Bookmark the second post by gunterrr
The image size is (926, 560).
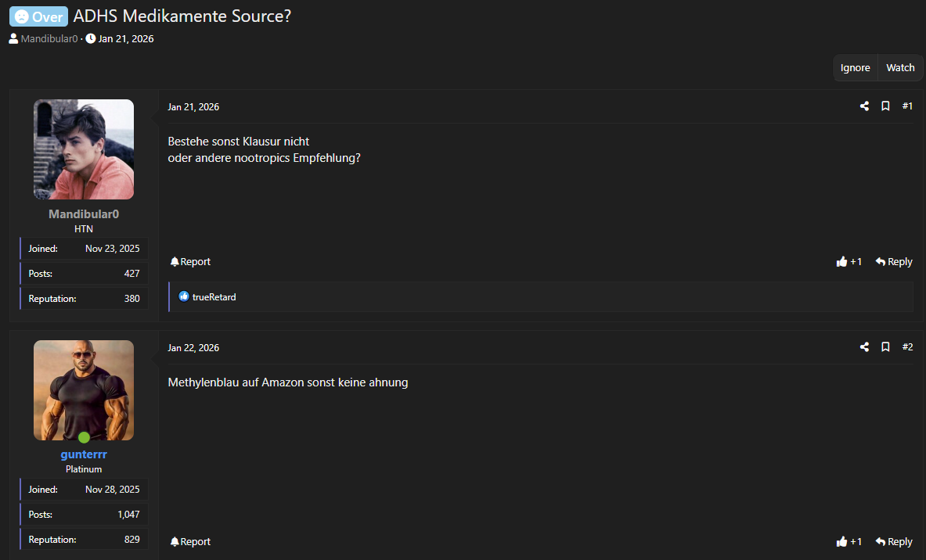point(885,347)
